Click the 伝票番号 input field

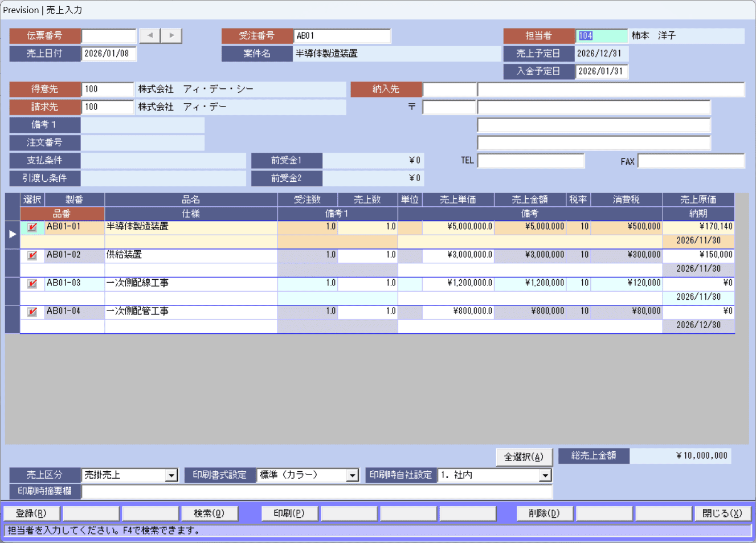point(109,36)
